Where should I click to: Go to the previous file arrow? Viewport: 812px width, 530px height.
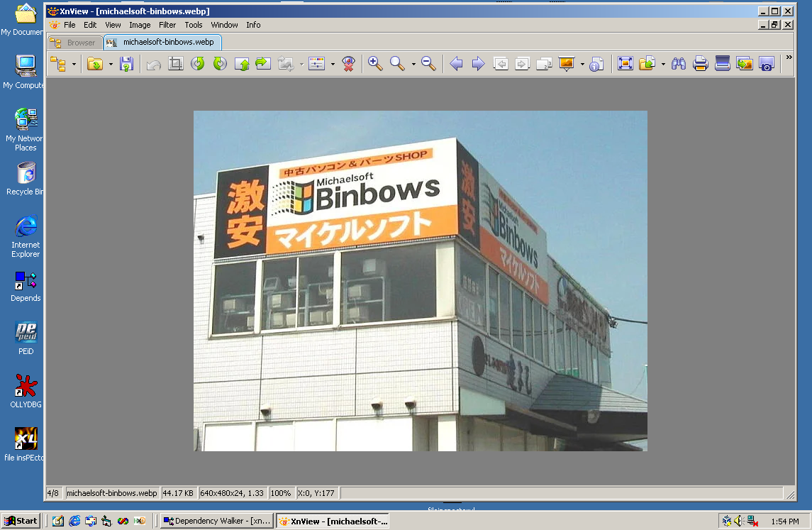pos(456,64)
